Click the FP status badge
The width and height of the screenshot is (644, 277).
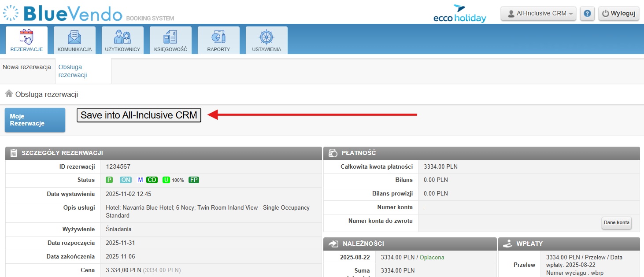coord(193,180)
